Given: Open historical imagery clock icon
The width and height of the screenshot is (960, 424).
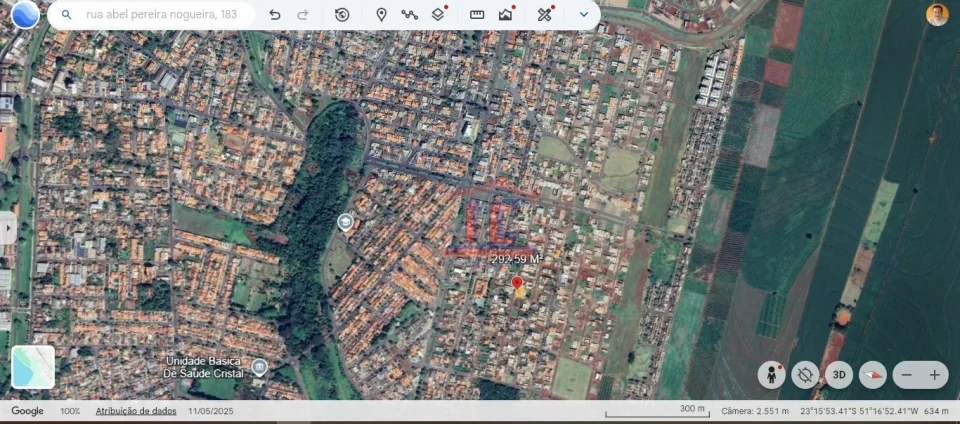Looking at the screenshot, I should coord(342,15).
